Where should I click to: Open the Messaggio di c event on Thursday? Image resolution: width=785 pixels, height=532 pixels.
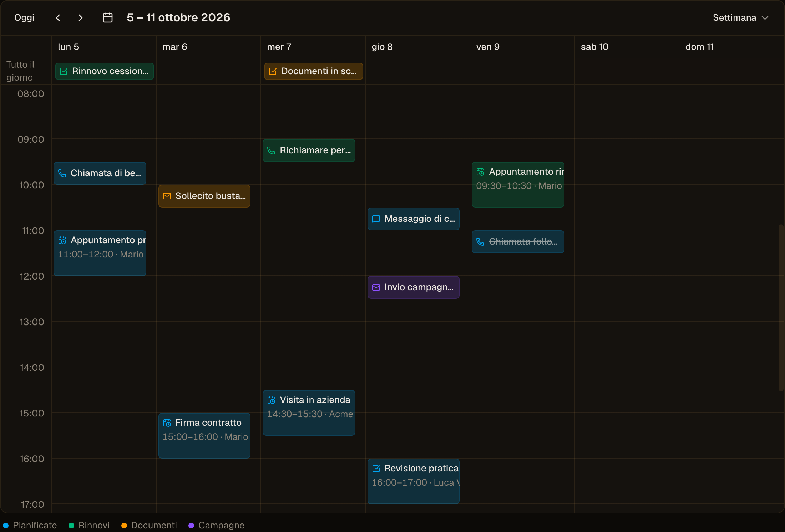414,219
